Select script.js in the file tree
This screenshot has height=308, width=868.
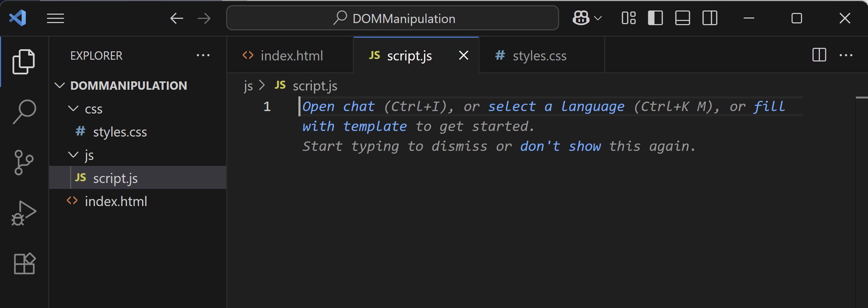(x=138, y=178)
